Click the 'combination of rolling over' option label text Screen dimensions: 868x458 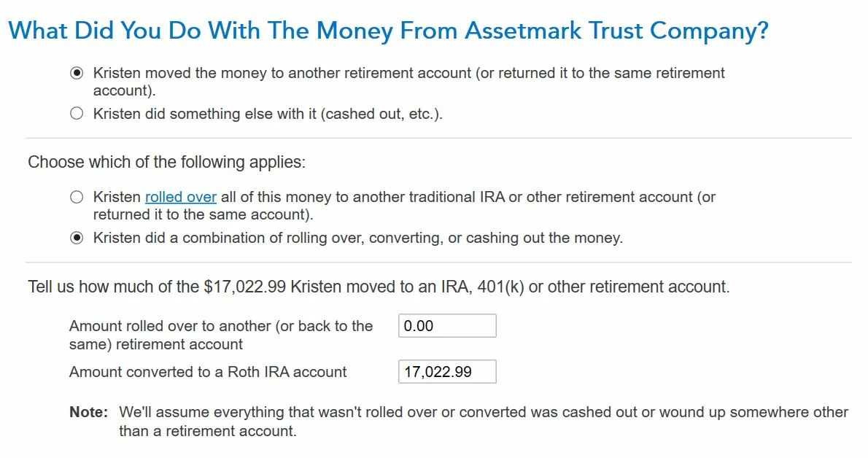357,238
